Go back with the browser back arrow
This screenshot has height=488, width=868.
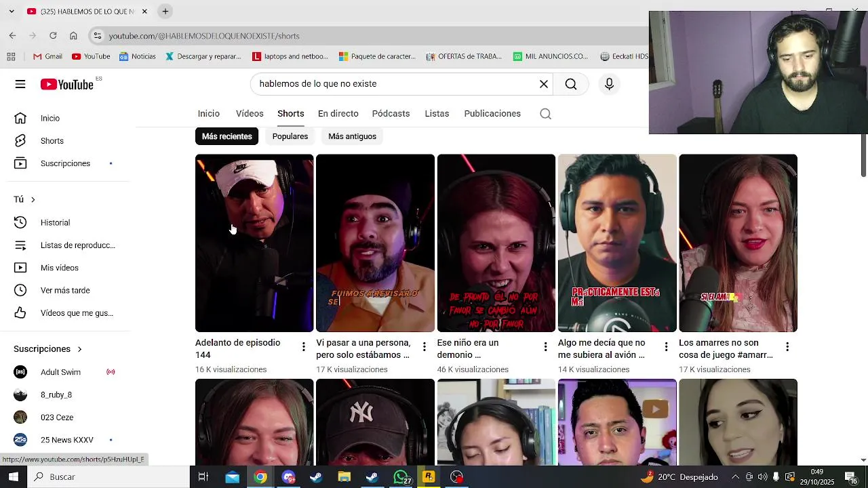12,36
